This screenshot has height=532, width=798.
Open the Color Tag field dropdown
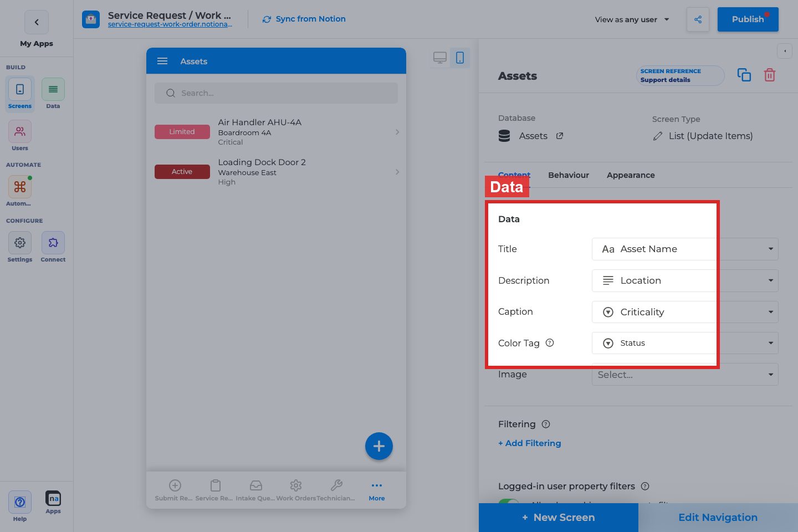[x=685, y=343]
